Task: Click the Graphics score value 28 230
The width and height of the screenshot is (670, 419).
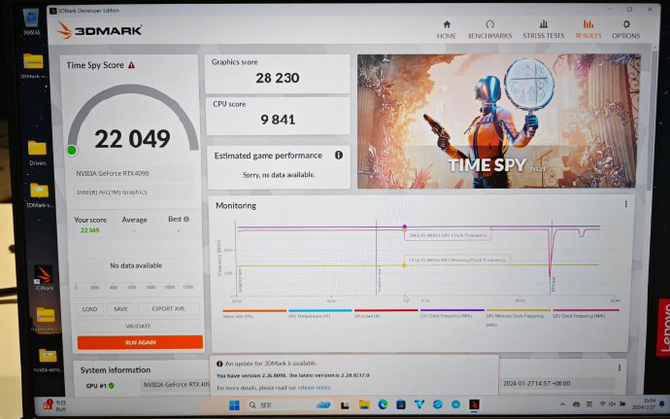Action: (x=277, y=78)
